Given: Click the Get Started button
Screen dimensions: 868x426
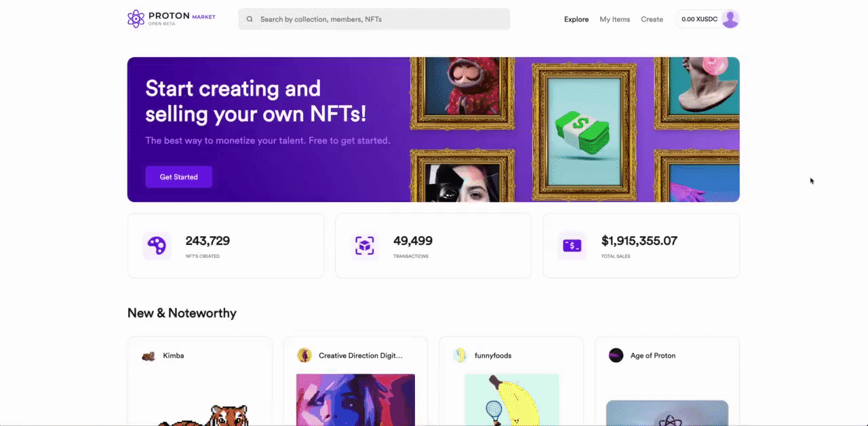Looking at the screenshot, I should [179, 177].
